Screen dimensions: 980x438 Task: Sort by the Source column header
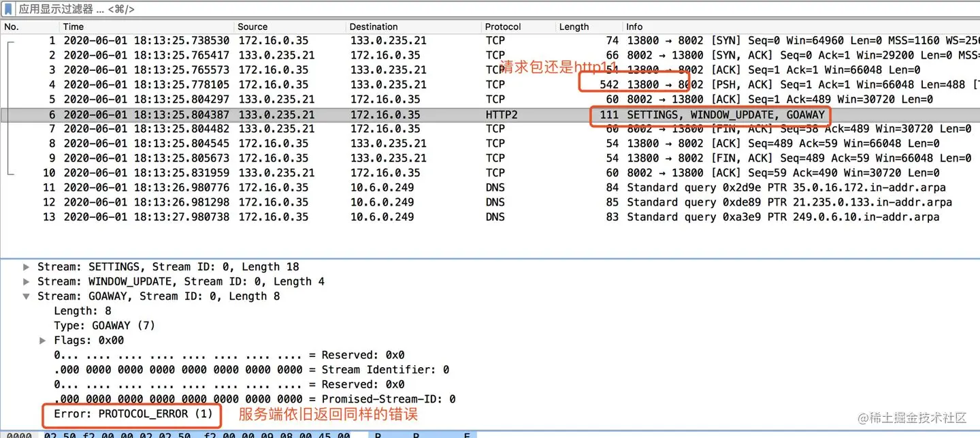[x=291, y=27]
